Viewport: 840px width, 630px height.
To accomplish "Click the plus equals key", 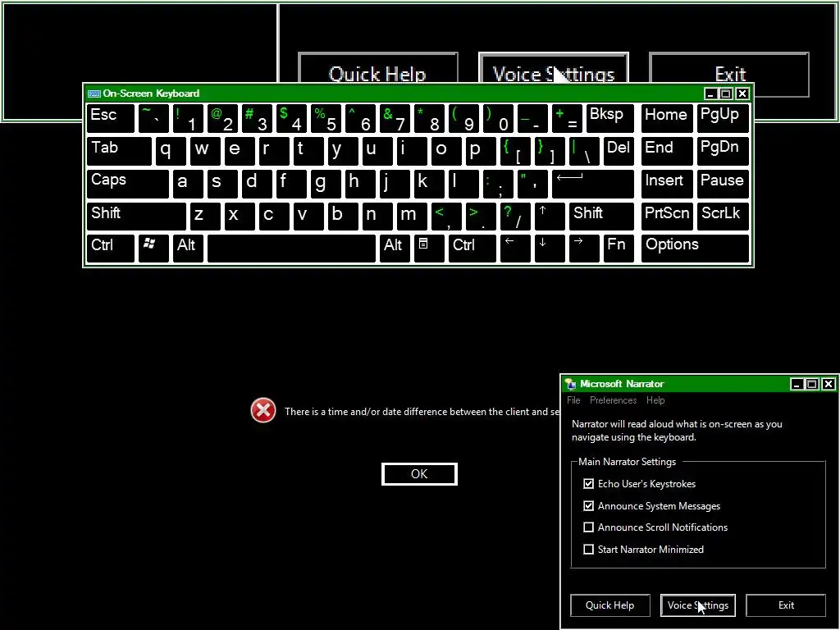I will coord(567,118).
